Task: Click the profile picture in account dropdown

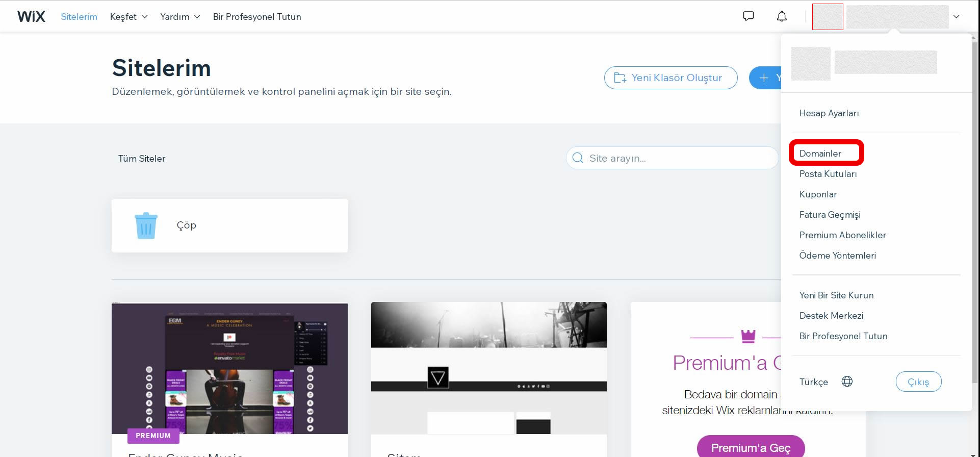Action: 811,64
